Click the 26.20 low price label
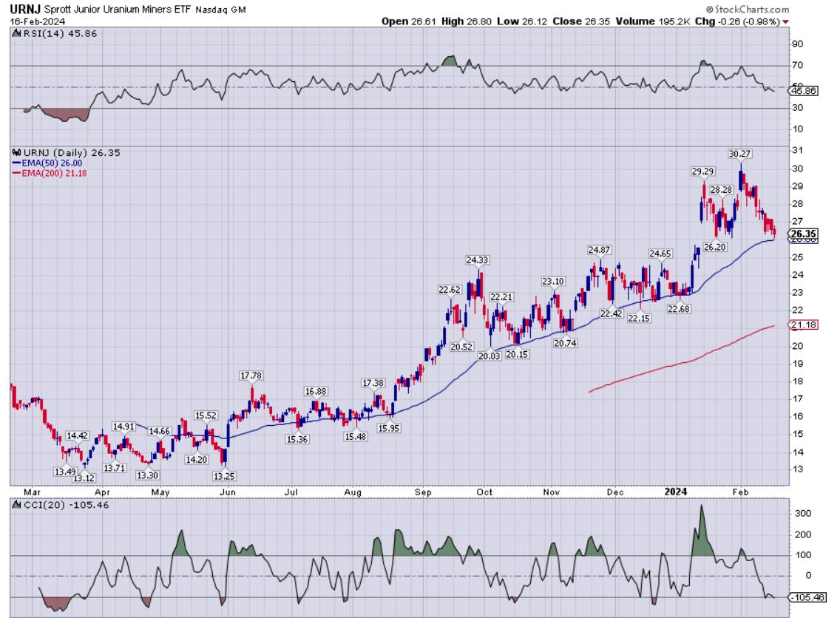840x618 pixels. click(x=714, y=247)
